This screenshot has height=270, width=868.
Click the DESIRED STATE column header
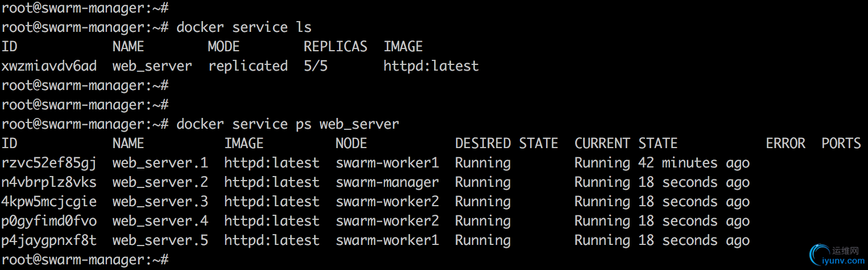(506, 144)
